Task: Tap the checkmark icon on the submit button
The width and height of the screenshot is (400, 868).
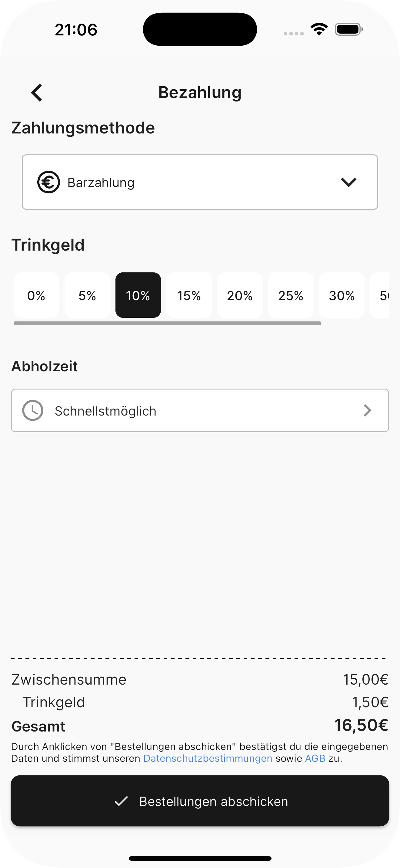Action: 121,801
